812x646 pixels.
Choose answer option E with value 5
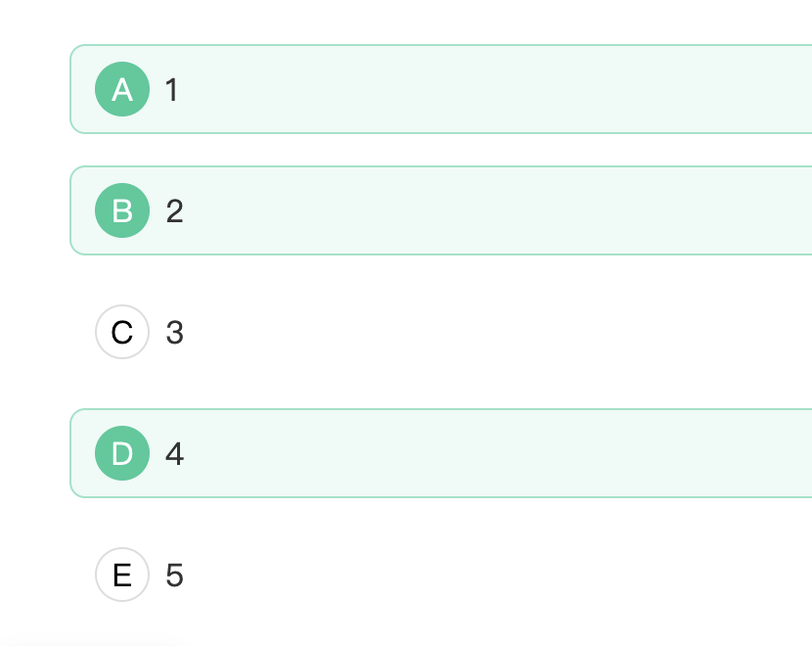point(440,575)
